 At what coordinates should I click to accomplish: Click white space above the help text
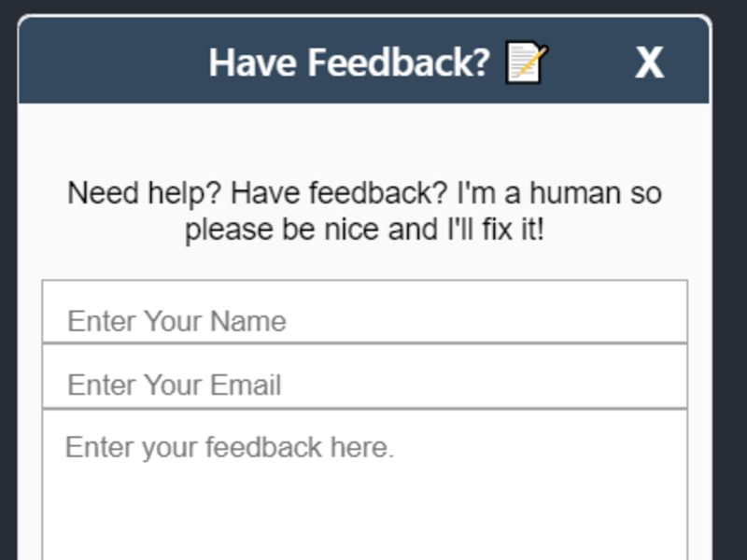[x=364, y=140]
